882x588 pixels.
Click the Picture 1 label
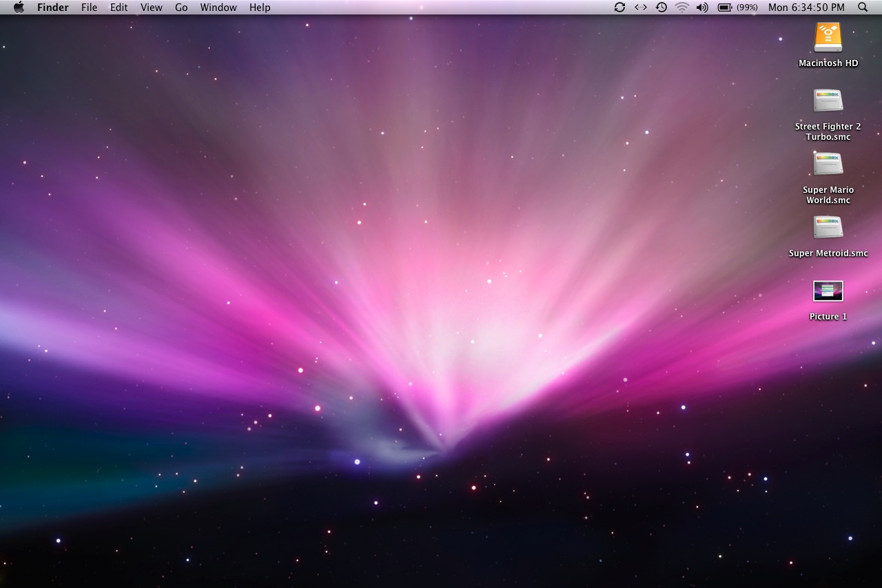[x=828, y=317]
